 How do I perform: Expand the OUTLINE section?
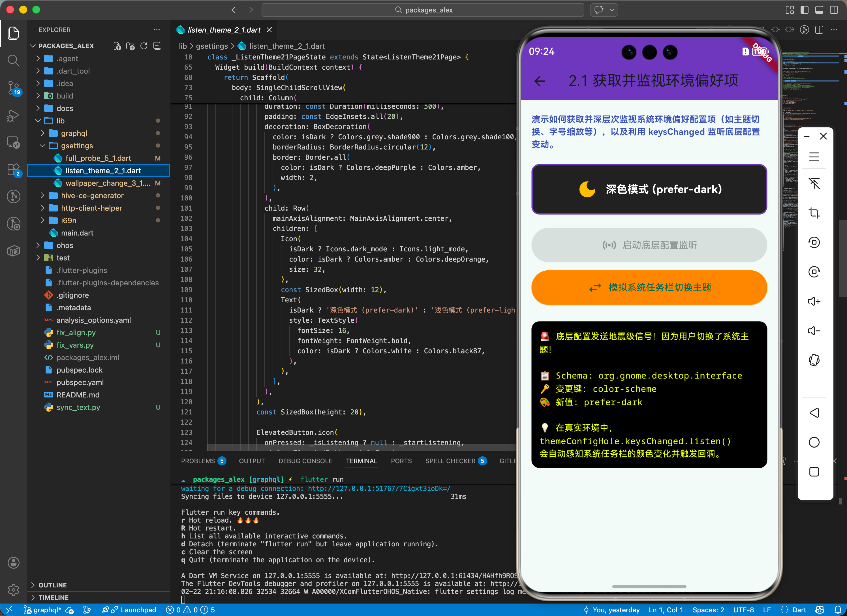click(x=52, y=585)
